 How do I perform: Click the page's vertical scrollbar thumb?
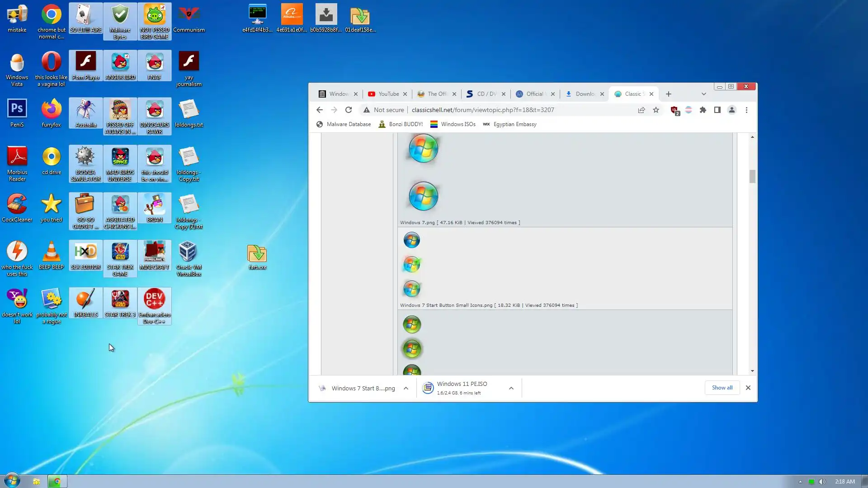pos(752,176)
